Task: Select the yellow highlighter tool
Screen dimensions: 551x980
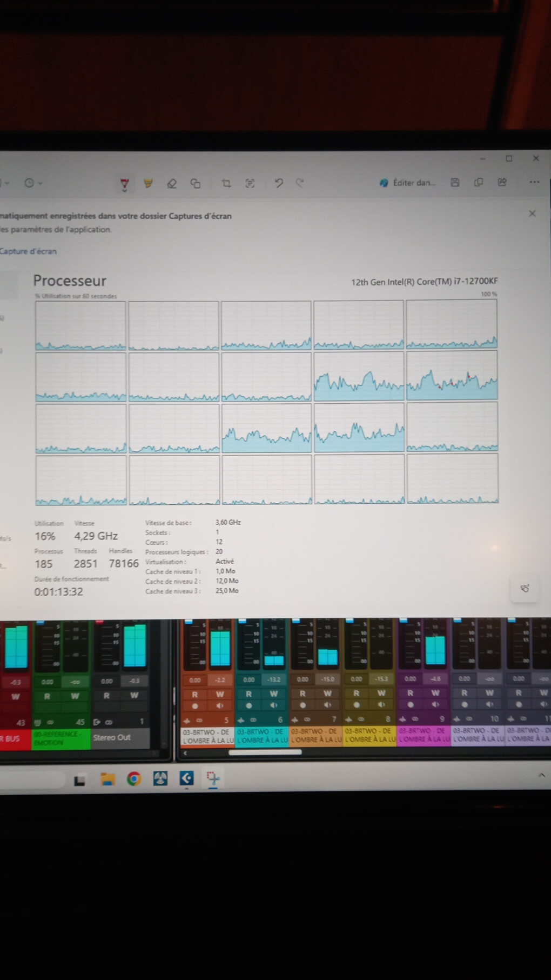Action: pos(148,183)
